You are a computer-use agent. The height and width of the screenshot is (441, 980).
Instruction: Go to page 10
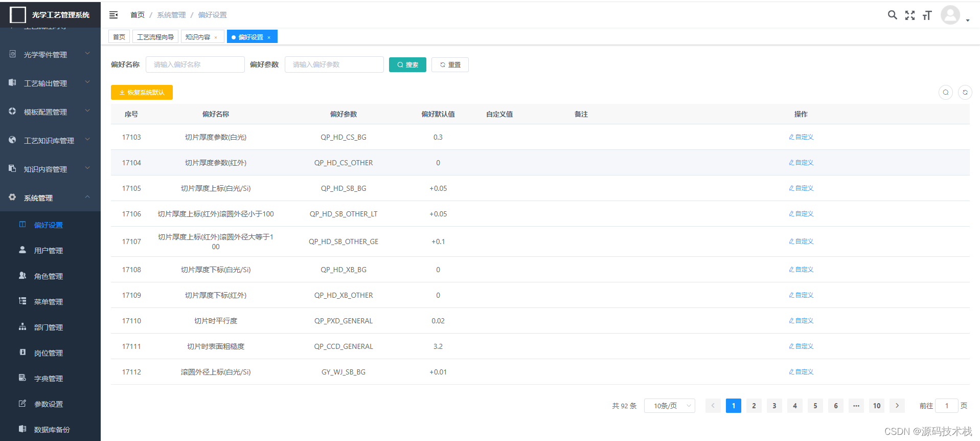[x=877, y=406]
